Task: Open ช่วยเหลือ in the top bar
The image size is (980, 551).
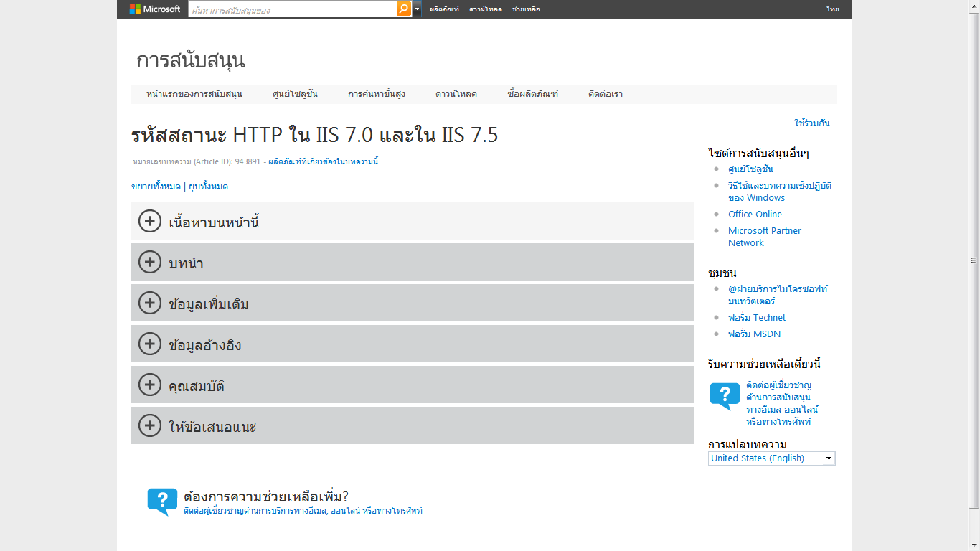Action: pyautogui.click(x=526, y=9)
